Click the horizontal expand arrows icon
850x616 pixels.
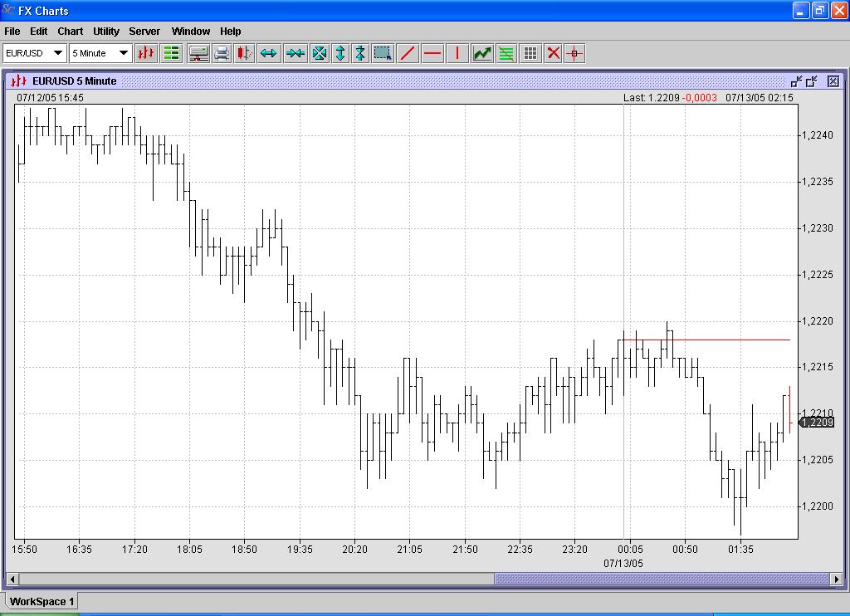[269, 53]
